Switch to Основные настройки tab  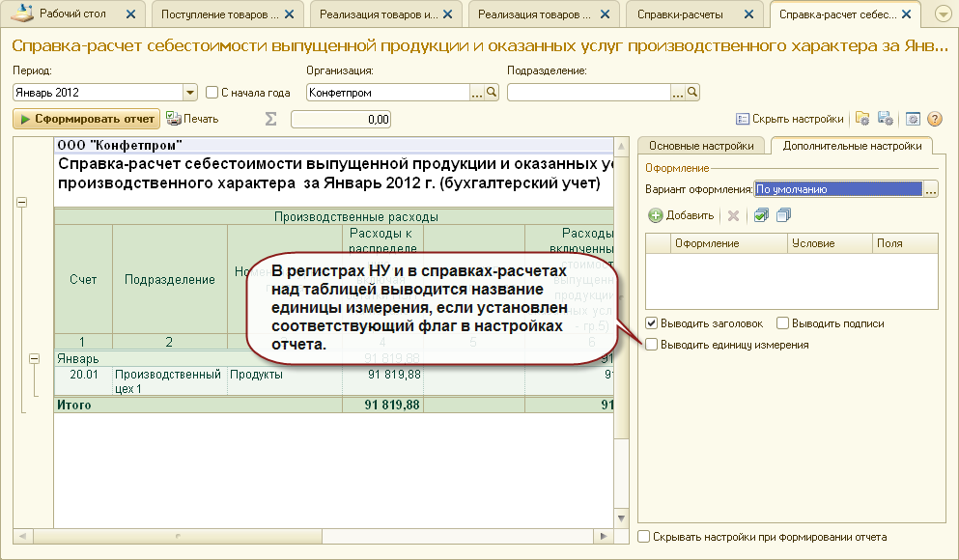701,146
